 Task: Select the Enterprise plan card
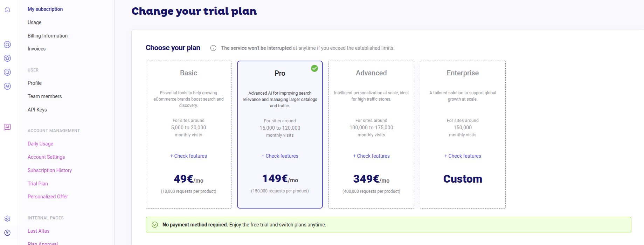pos(463,105)
